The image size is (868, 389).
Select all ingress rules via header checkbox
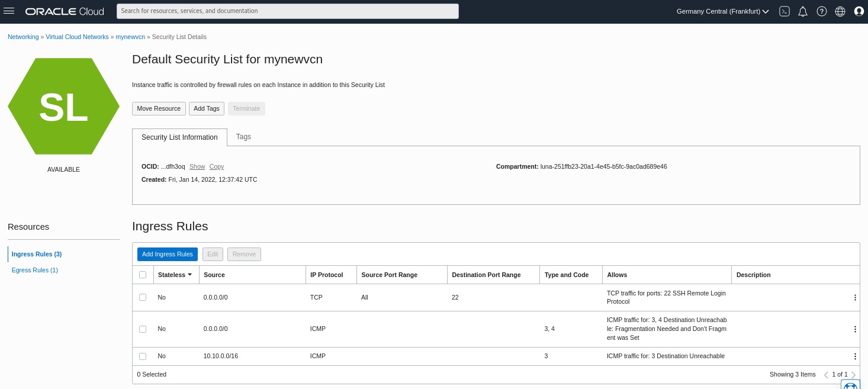tap(143, 275)
